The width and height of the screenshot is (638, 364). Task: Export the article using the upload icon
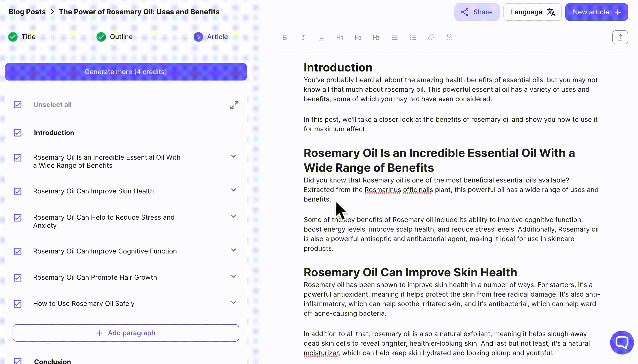(x=620, y=37)
